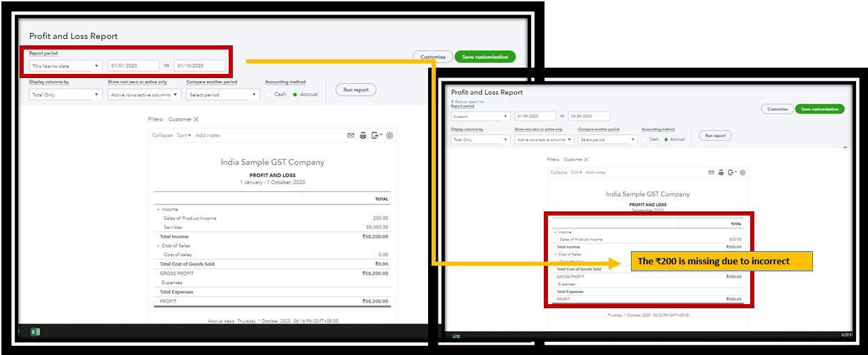The height and width of the screenshot is (355, 868).
Task: Click Run report in the year-to-date report
Action: pos(356,90)
